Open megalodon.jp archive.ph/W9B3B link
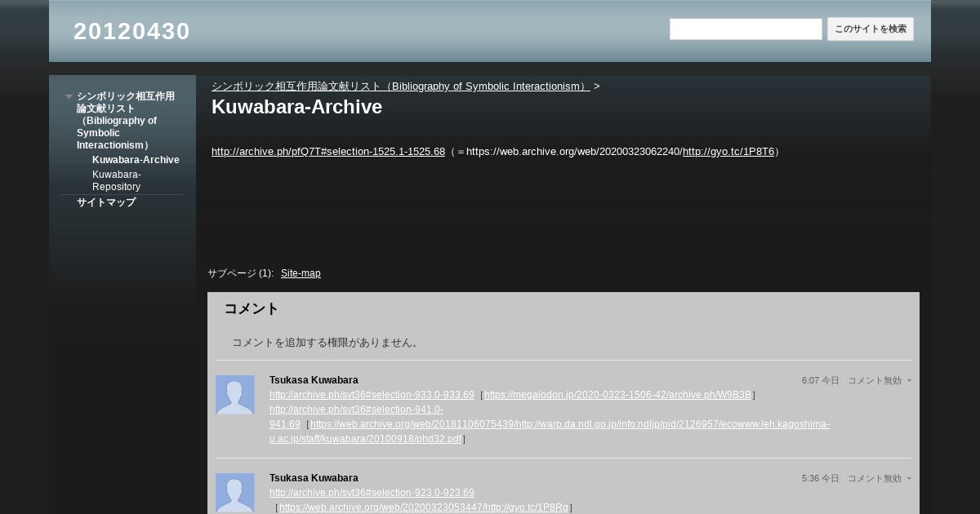 tap(617, 395)
